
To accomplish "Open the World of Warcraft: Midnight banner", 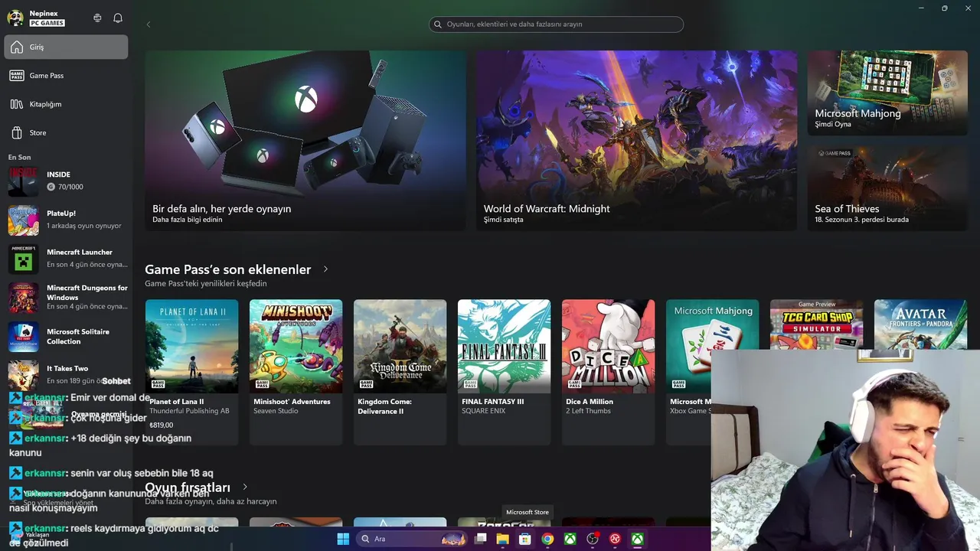I will pos(637,141).
